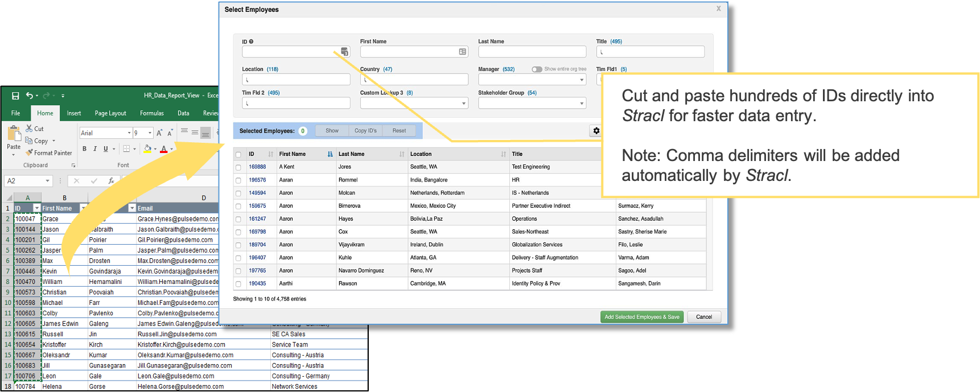This screenshot has height=392, width=980.
Task: Open the Arial font name dropdown in Excel
Action: click(x=129, y=133)
